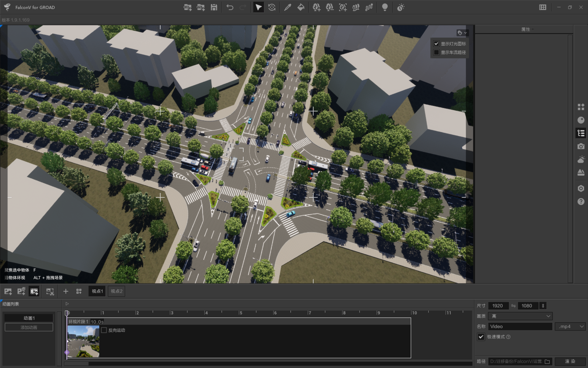This screenshot has height=368, width=588.
Task: Toggle the aspect ratio lock button
Action: coord(543,306)
